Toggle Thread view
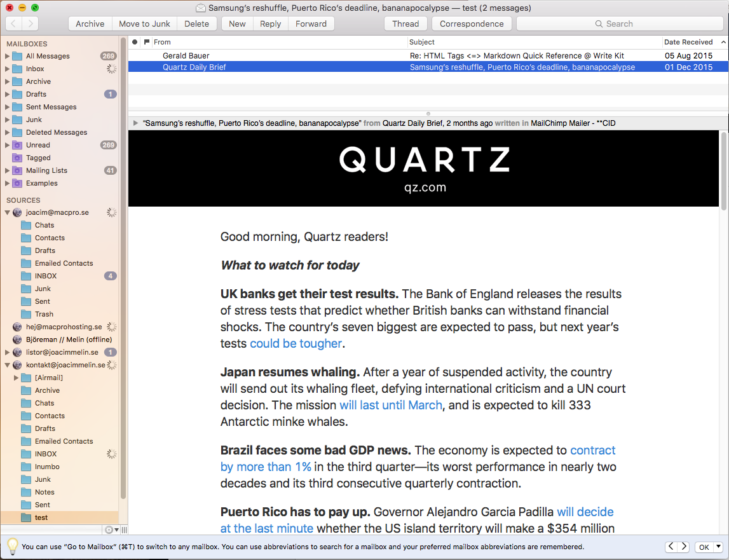729x560 pixels. pyautogui.click(x=406, y=24)
